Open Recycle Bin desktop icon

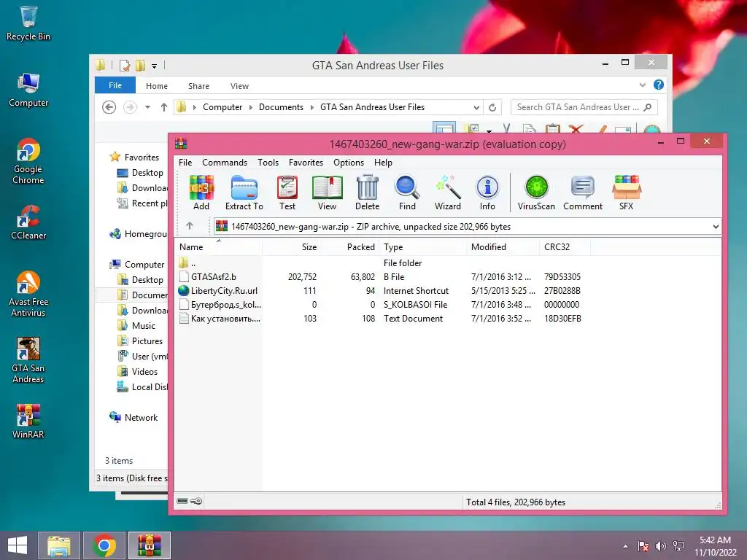[28, 23]
